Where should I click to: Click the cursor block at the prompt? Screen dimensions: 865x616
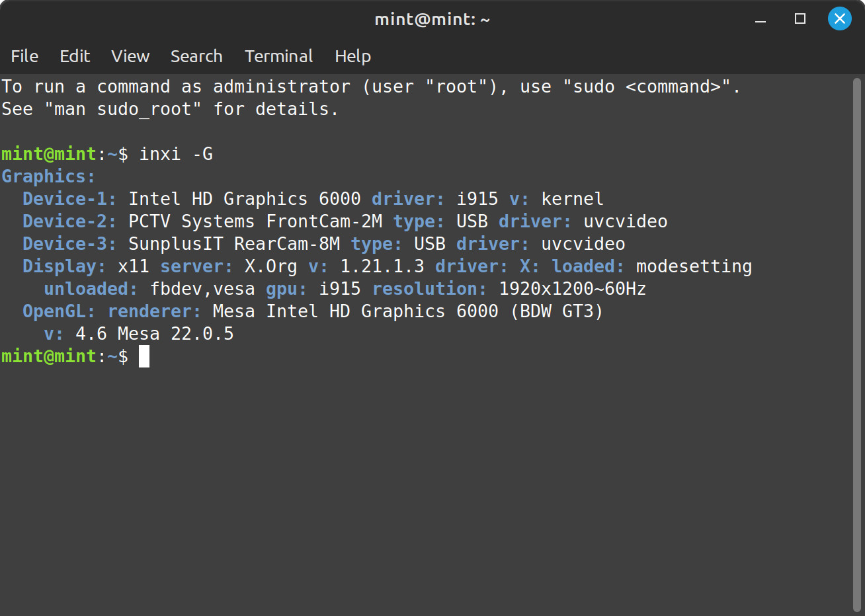click(x=144, y=356)
